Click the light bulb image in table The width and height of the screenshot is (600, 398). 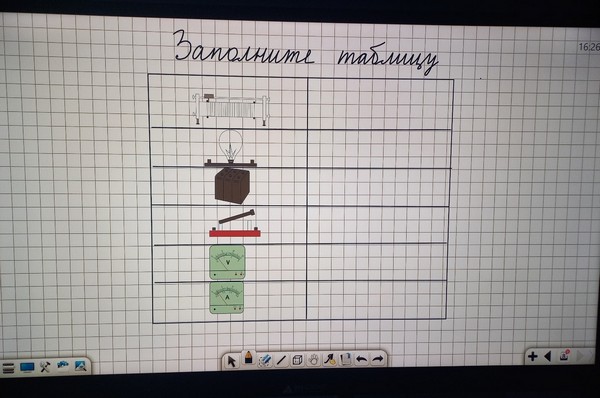click(230, 148)
